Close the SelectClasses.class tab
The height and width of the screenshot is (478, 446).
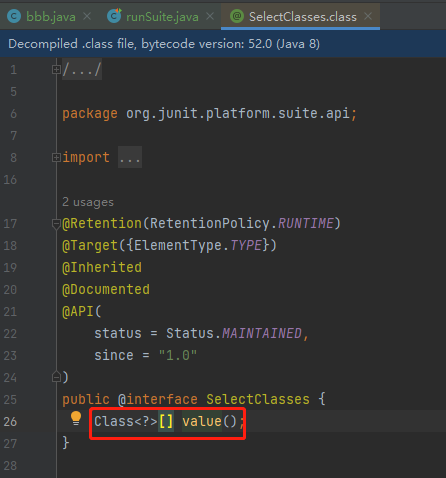(368, 16)
